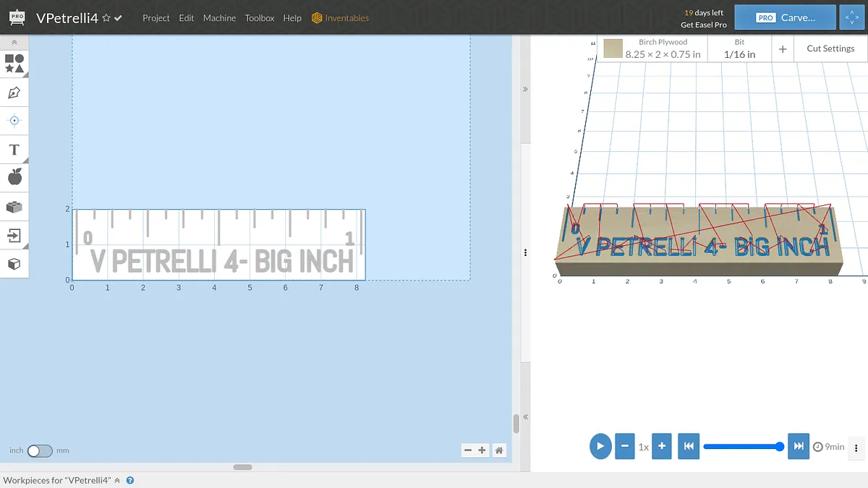868x488 pixels.
Task: Expand Workpieces for VPetrelli4 panel
Action: 117,480
